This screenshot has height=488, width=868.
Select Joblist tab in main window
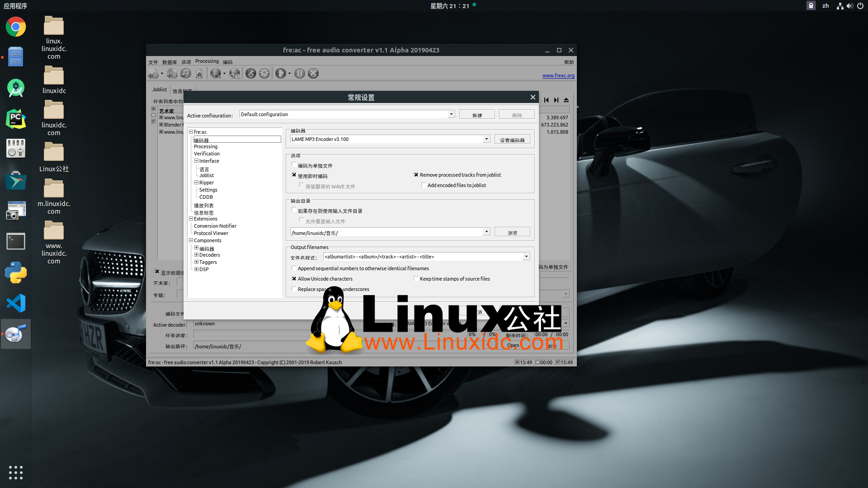[x=160, y=90]
